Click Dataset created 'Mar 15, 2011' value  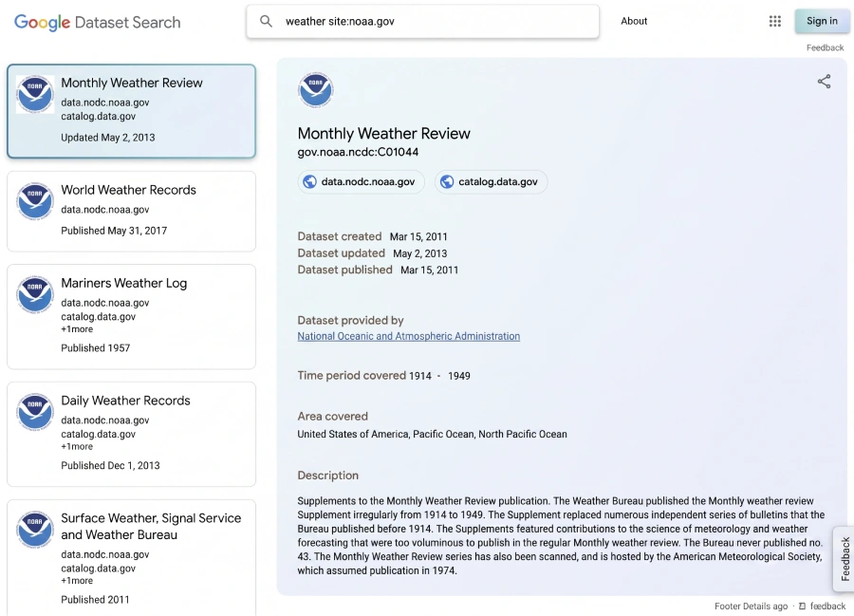point(418,237)
